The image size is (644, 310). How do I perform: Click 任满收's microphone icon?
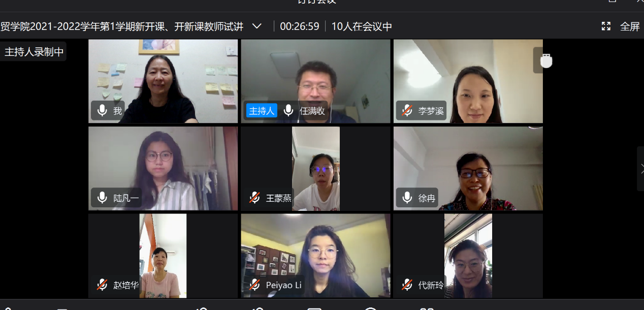click(x=288, y=110)
